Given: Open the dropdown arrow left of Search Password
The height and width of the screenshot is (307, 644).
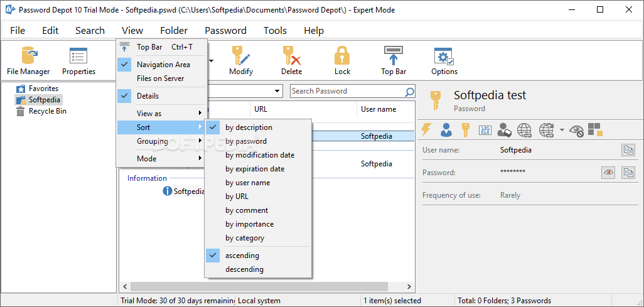Looking at the screenshot, I should click(277, 91).
